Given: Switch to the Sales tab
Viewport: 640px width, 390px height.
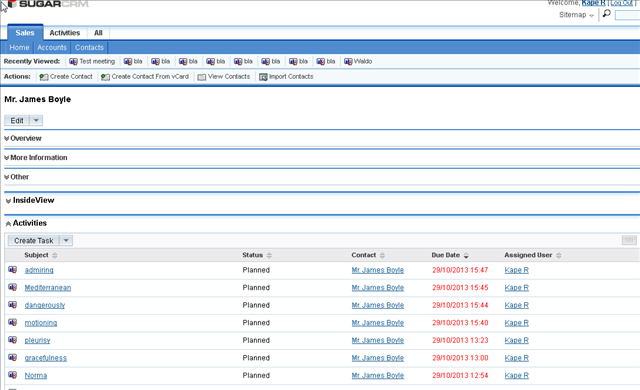Looking at the screenshot, I should (x=25, y=33).
